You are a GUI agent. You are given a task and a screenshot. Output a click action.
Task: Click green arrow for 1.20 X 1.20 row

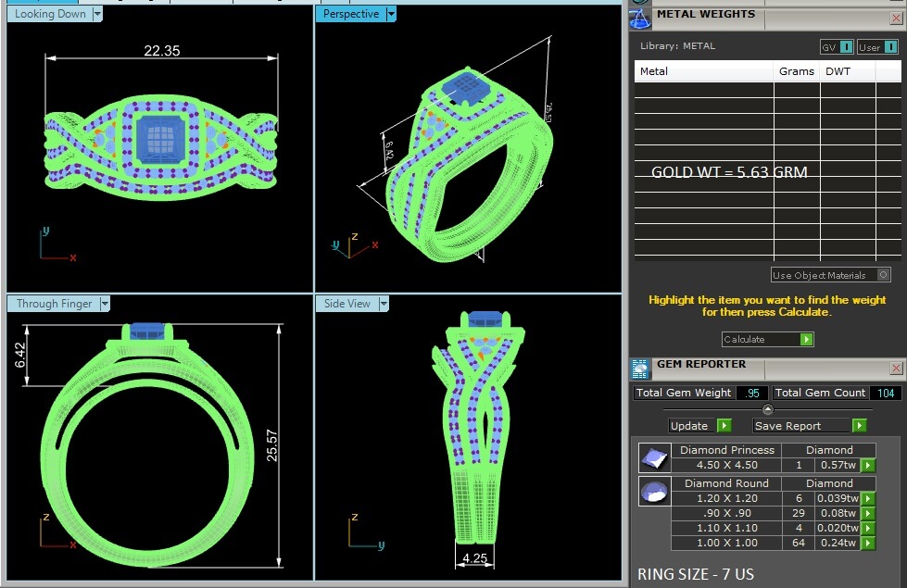[868, 499]
